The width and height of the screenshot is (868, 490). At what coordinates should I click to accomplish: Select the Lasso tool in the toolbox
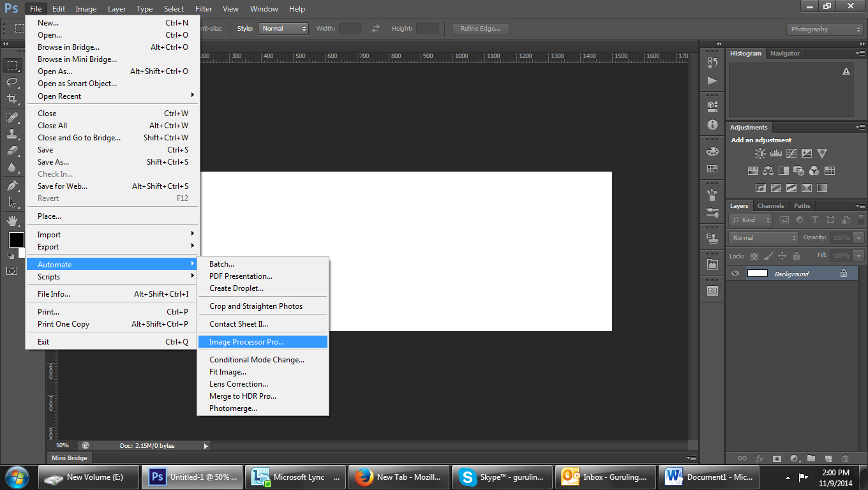click(x=12, y=82)
